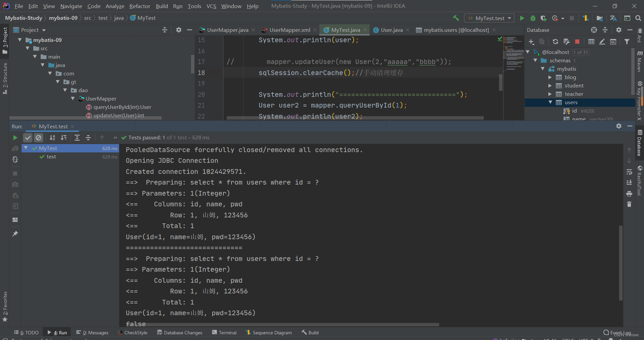644x340 pixels.
Task: Open Search Everywhere magnifier icon
Action: click(638, 18)
